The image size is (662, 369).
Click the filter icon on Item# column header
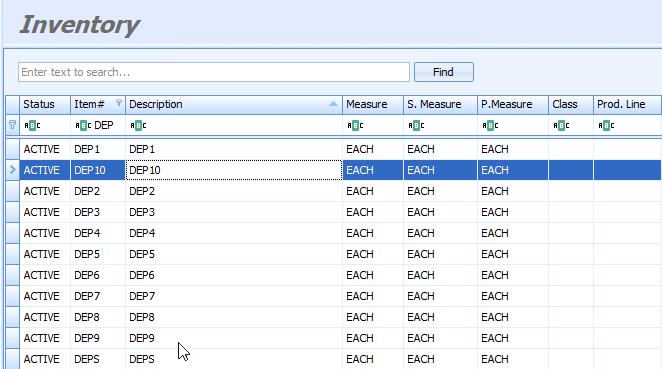(119, 103)
